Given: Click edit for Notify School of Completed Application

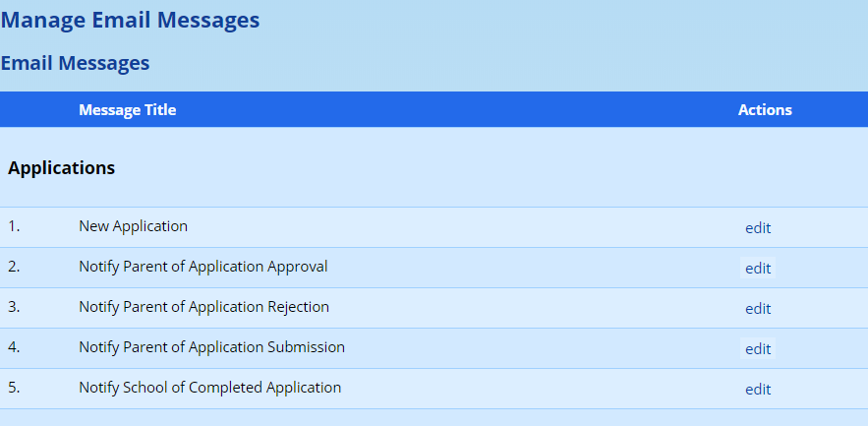Looking at the screenshot, I should pyautogui.click(x=757, y=390).
